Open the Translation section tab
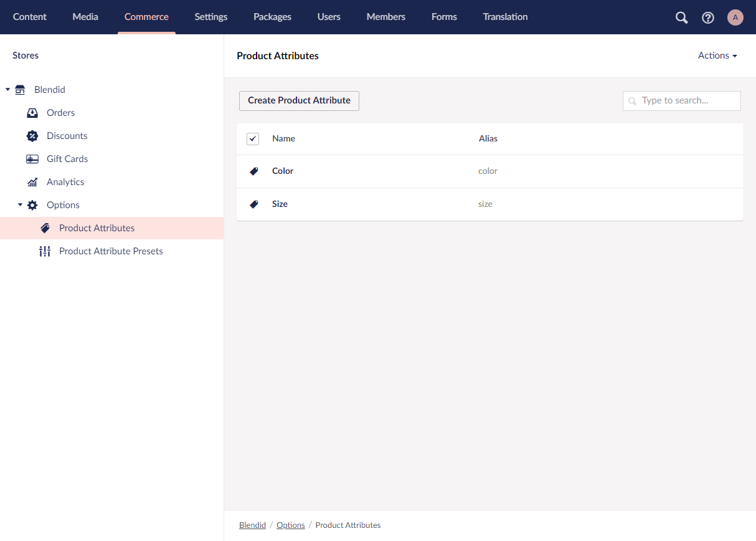756x541 pixels. tap(505, 17)
